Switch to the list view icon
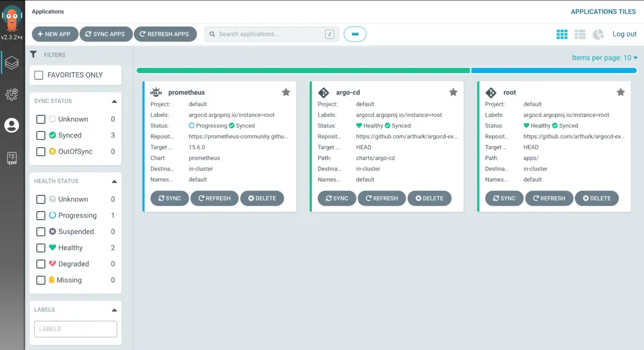 tap(580, 34)
